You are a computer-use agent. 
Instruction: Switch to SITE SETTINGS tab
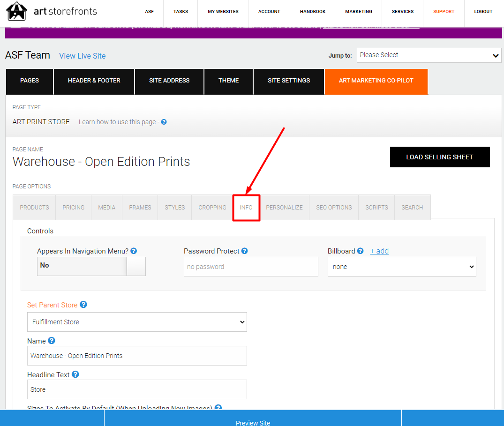point(289,81)
